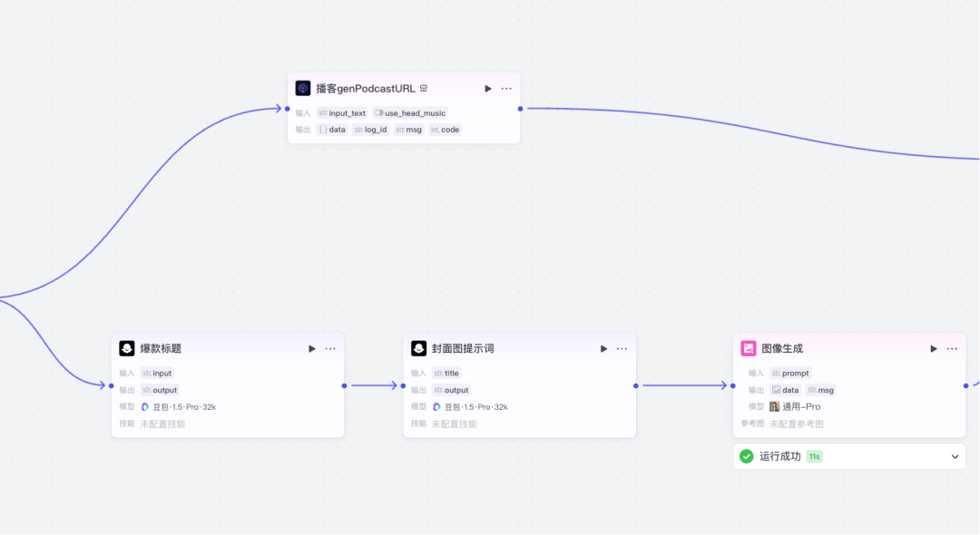The height and width of the screenshot is (535, 980).
Task: Click the output port of 图像生成 node
Action: pos(965,385)
